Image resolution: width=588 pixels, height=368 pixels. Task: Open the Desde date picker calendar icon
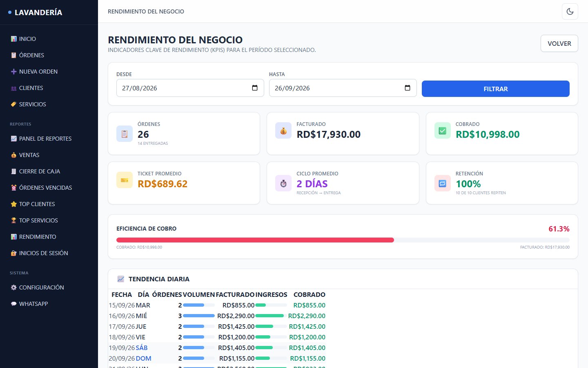click(x=255, y=88)
